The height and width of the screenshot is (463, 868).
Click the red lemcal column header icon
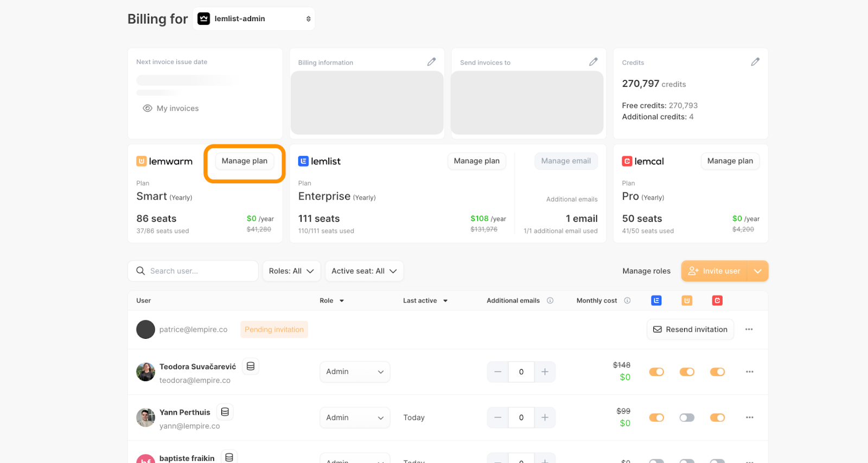pos(717,300)
